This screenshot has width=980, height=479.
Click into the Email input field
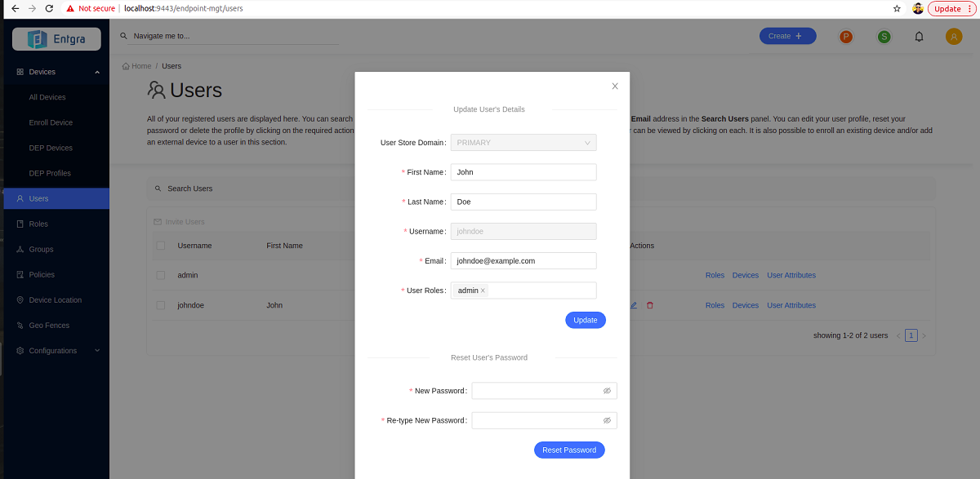(x=523, y=261)
